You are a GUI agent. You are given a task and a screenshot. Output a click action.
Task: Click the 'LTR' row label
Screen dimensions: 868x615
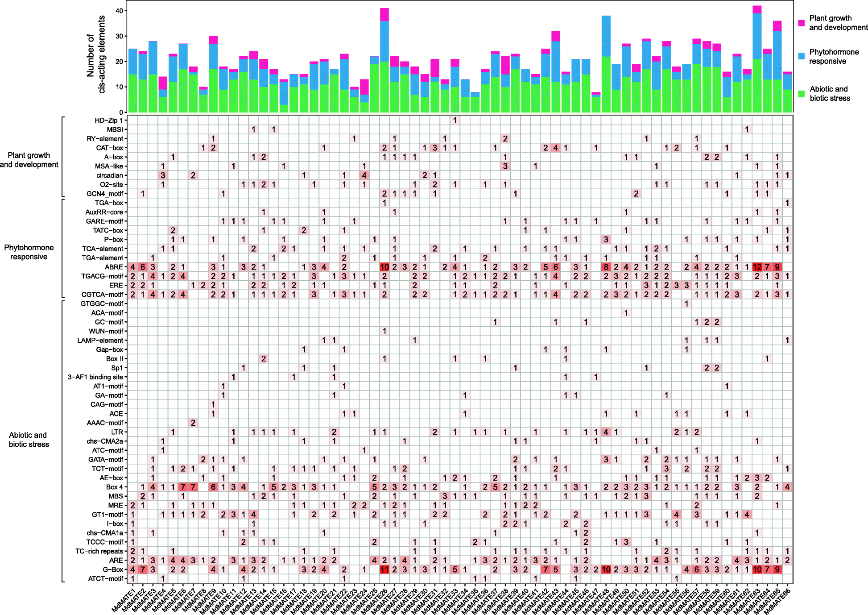(x=117, y=432)
